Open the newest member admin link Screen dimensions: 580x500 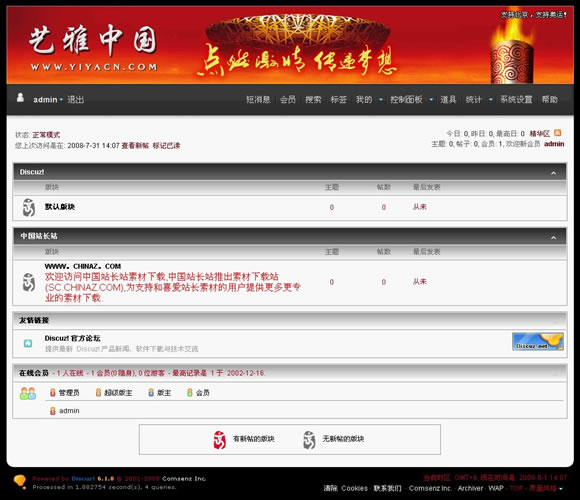pyautogui.click(x=554, y=143)
